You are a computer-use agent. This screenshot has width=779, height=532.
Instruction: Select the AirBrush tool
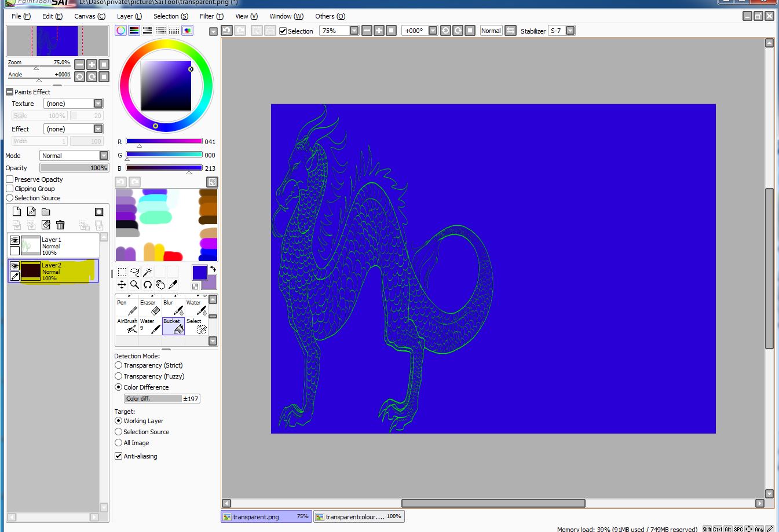[127, 326]
